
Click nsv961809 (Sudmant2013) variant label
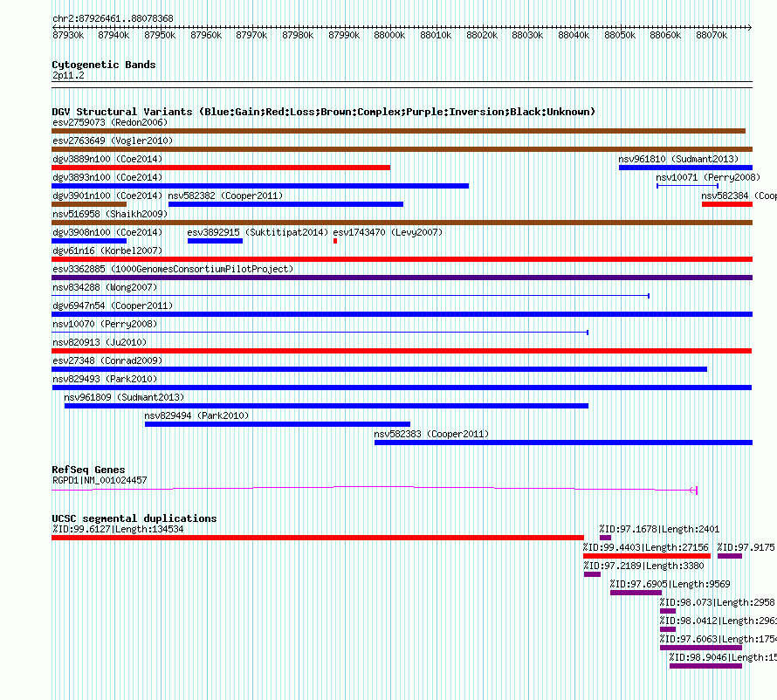(124, 397)
